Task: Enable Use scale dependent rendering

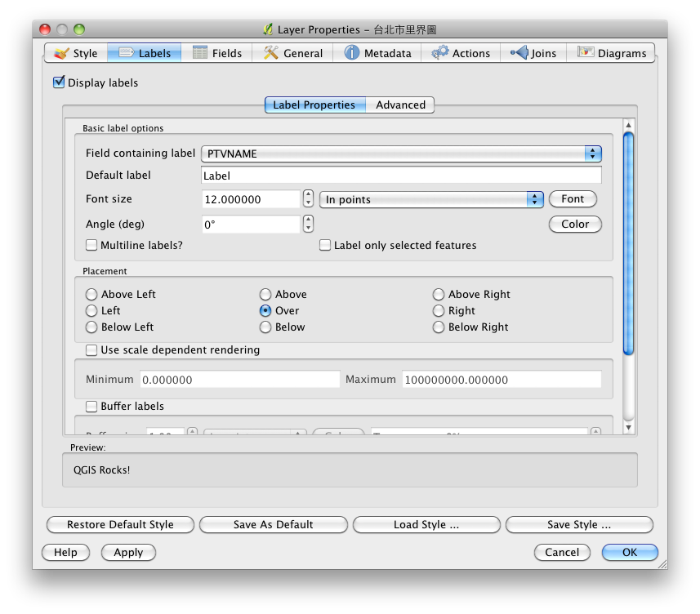Action: point(91,349)
